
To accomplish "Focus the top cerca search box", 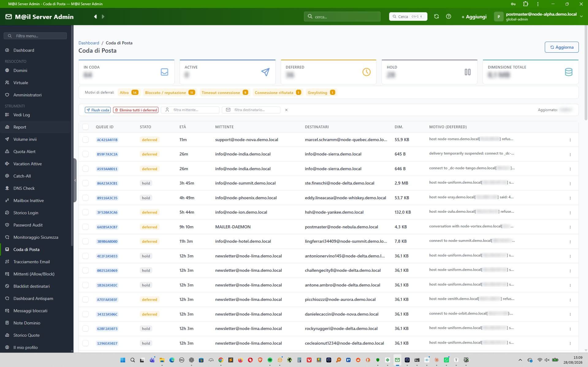I will [342, 17].
